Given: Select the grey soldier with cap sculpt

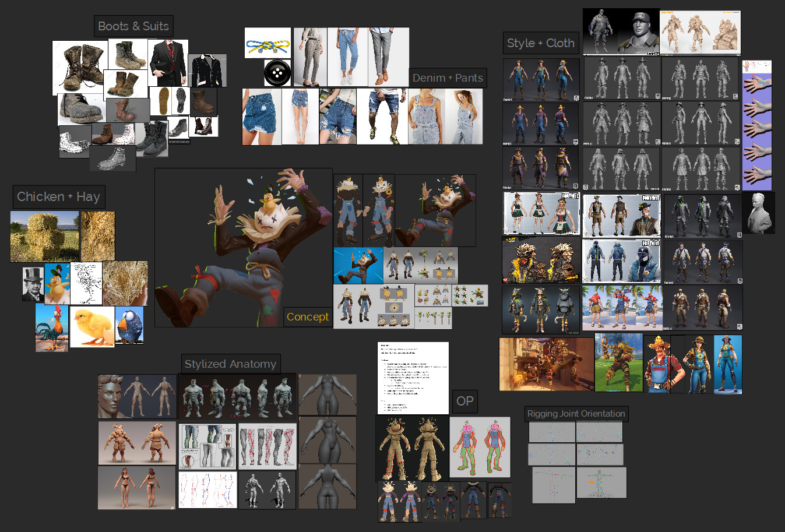Looking at the screenshot, I should [621, 32].
